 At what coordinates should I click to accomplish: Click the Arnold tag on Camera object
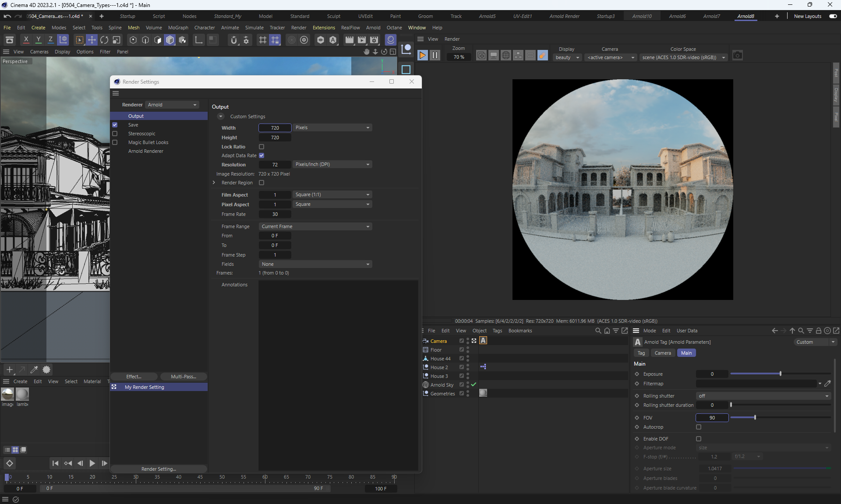pos(483,341)
